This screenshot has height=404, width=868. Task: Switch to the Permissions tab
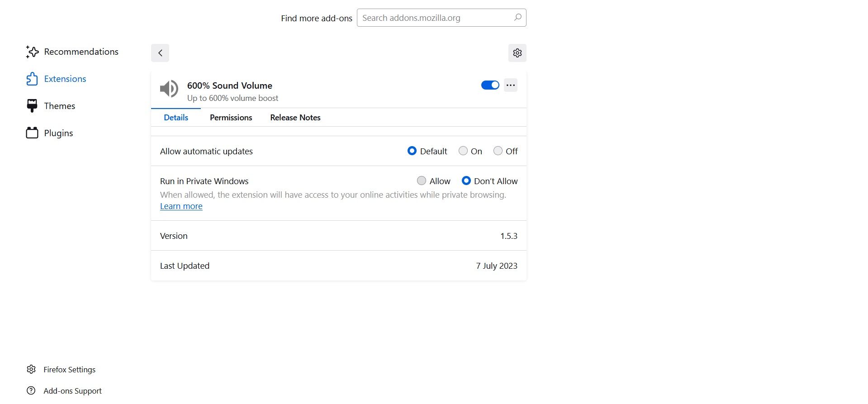tap(231, 118)
